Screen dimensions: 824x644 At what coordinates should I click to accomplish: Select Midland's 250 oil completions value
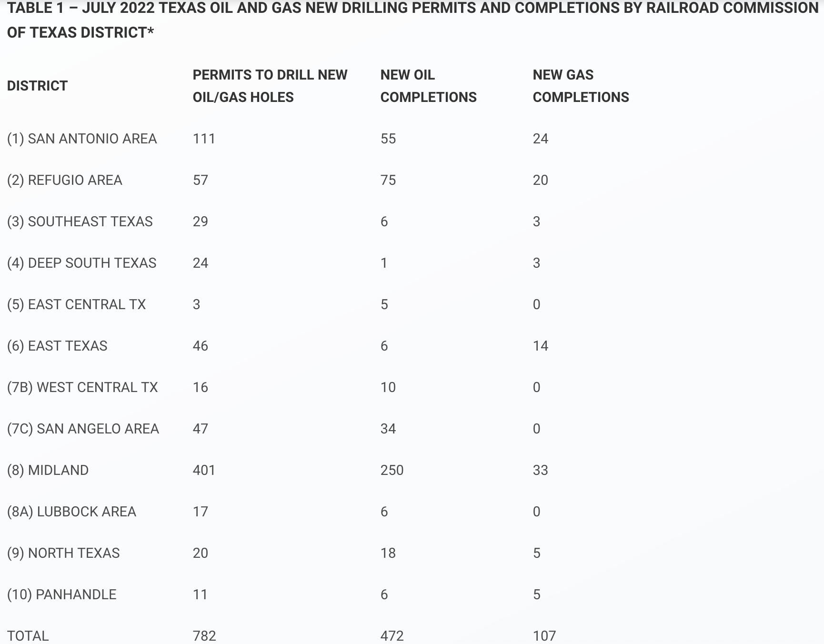pos(392,470)
